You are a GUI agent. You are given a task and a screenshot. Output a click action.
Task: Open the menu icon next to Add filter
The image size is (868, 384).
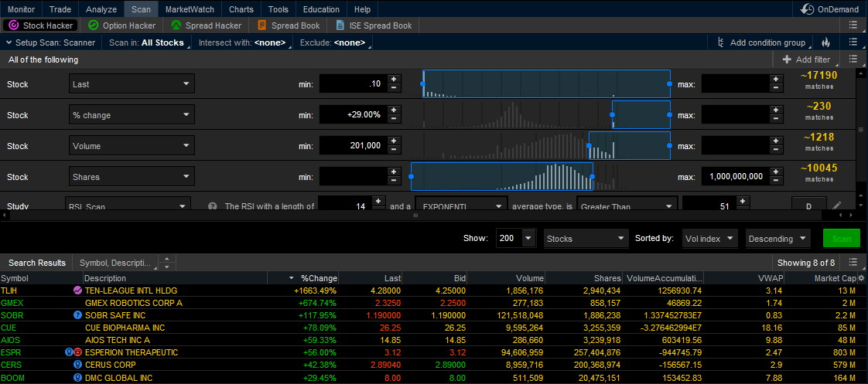(x=853, y=59)
